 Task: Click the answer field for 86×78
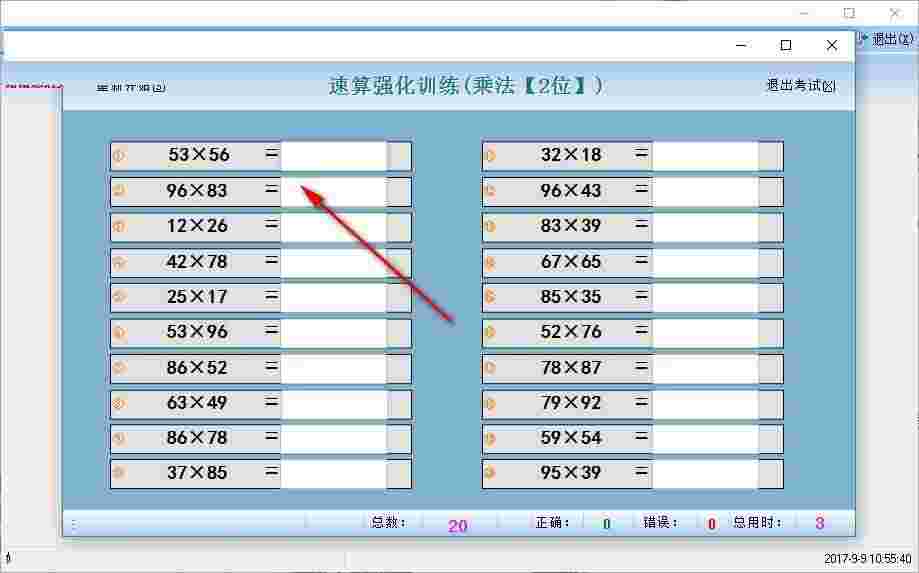click(x=333, y=439)
